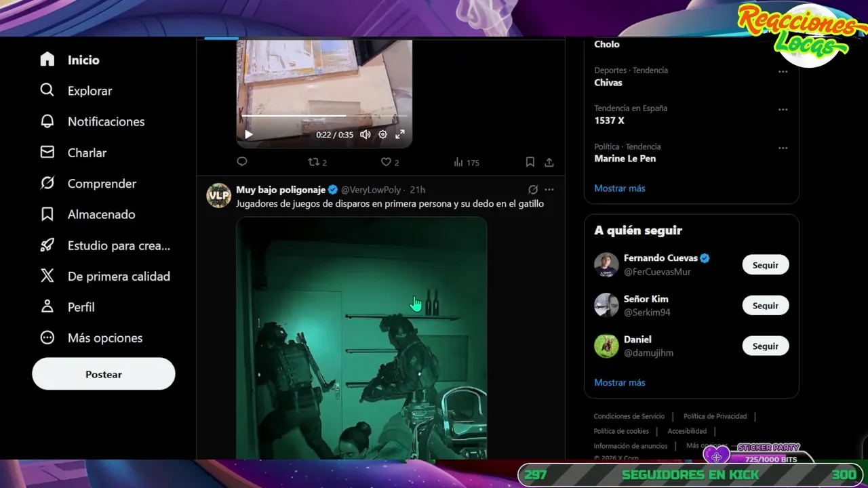Open video settings gear
Viewport: 868px width, 488px height.
pyautogui.click(x=382, y=135)
